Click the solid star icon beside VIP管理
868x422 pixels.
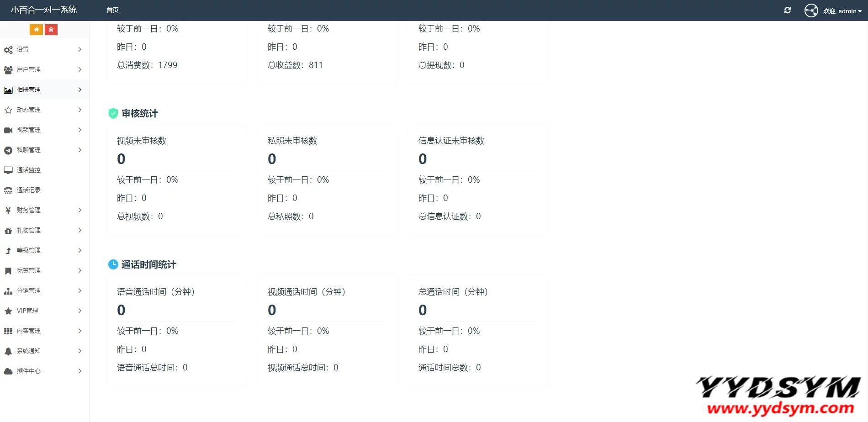pos(8,311)
